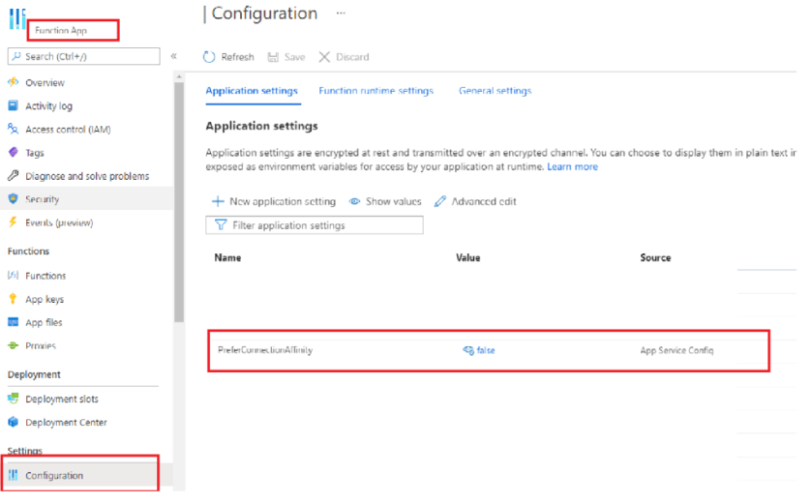Collapse the sidebar with double chevron
812x504 pixels.
[173, 56]
